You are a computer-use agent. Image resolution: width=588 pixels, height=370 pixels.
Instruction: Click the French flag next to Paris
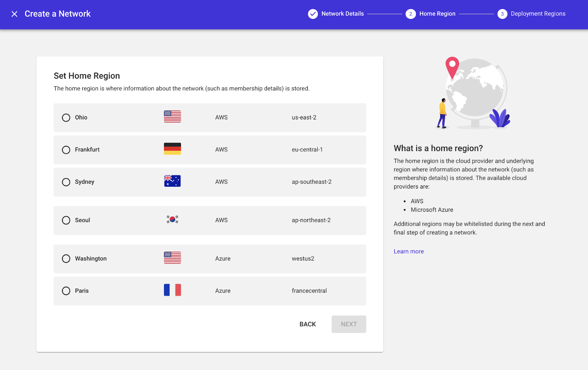tap(172, 290)
